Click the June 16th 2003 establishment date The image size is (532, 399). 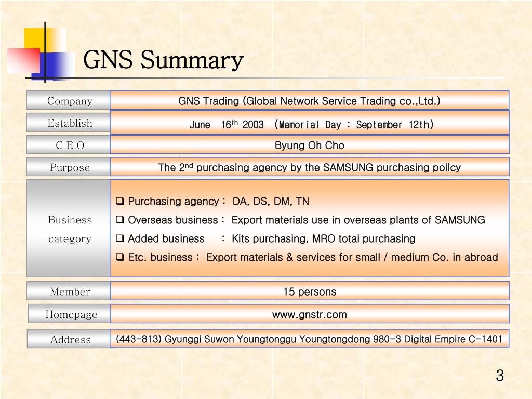click(227, 124)
